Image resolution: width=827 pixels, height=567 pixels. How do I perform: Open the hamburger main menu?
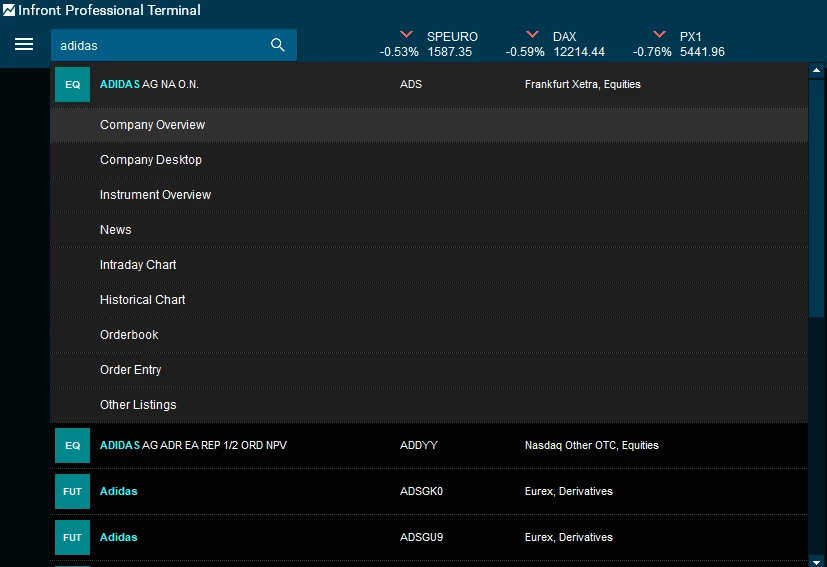24,45
